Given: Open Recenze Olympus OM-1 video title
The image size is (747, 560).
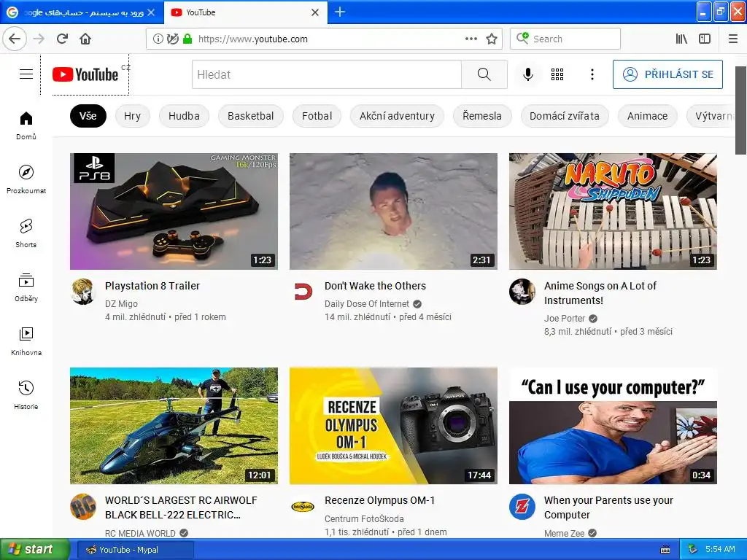Looking at the screenshot, I should 379,500.
